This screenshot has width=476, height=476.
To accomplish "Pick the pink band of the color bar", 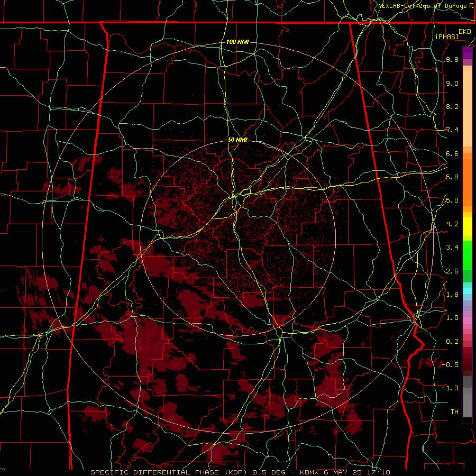I will (x=467, y=321).
